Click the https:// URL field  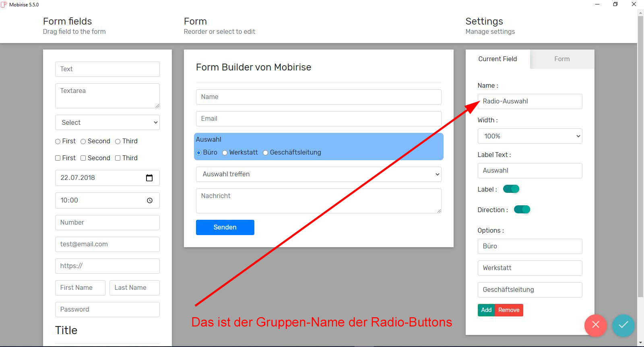pyautogui.click(x=107, y=266)
